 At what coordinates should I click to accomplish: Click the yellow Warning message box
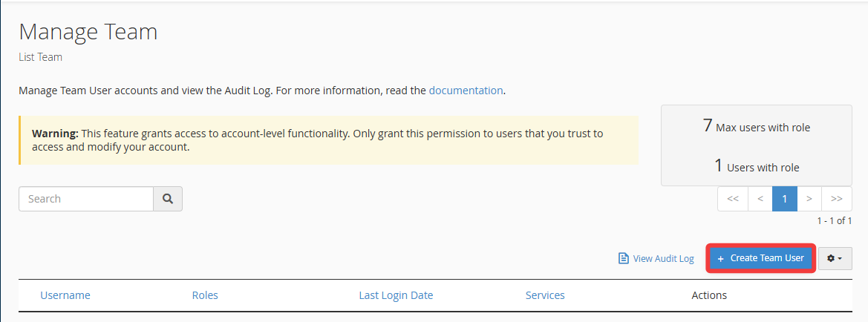coord(328,140)
